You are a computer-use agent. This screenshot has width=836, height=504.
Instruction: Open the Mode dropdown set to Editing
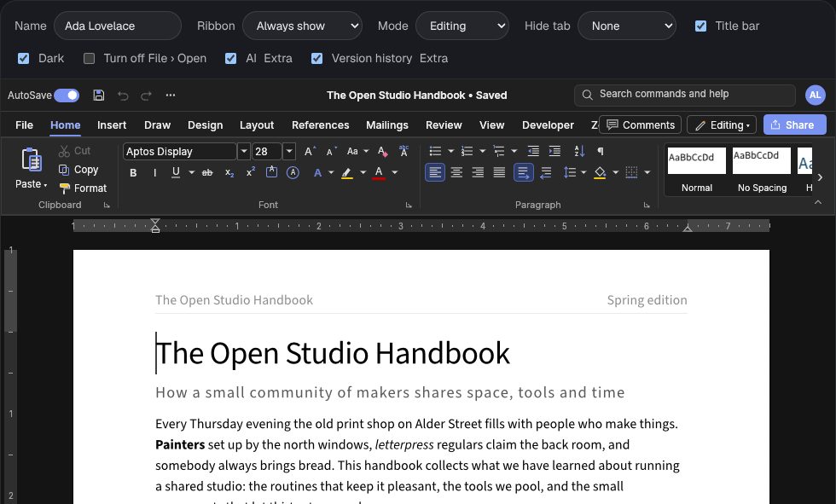pos(462,26)
